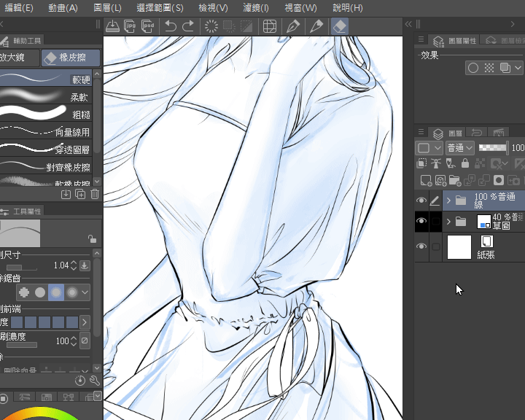Click the layer opacity slider

pyautogui.click(x=494, y=148)
